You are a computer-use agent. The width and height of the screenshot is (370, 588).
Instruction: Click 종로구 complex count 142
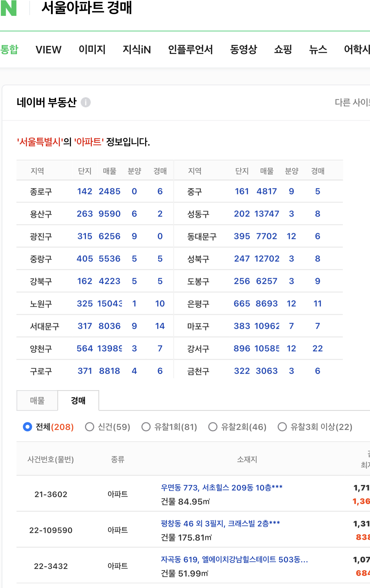(85, 191)
